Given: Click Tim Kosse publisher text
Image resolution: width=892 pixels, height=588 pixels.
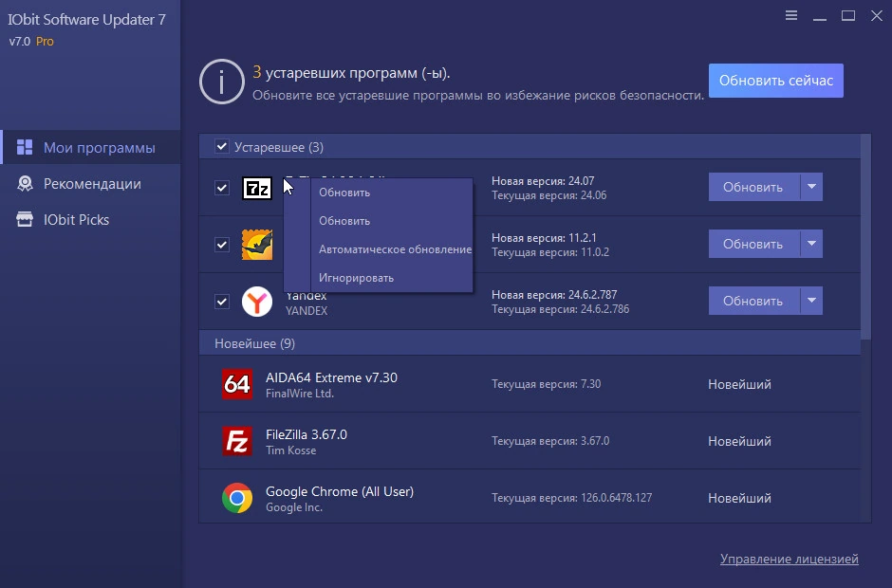Looking at the screenshot, I should point(290,450).
